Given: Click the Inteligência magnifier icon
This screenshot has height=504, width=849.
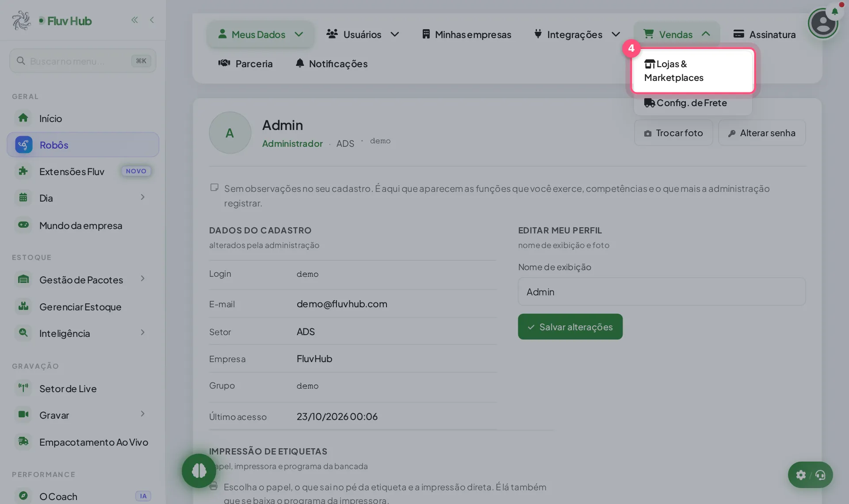Looking at the screenshot, I should 23,333.
